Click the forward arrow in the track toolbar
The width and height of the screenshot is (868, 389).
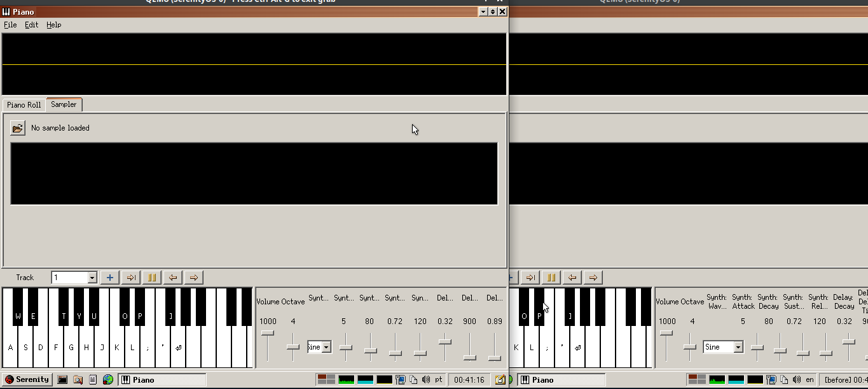pos(193,277)
